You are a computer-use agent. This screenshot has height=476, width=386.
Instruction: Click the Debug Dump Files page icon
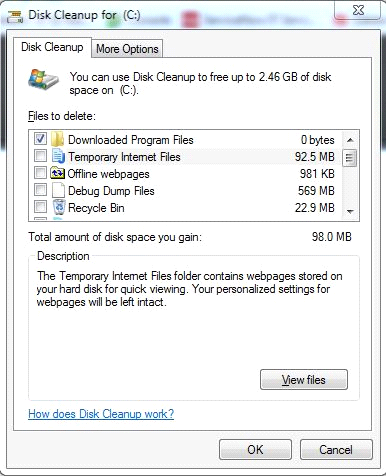click(58, 190)
